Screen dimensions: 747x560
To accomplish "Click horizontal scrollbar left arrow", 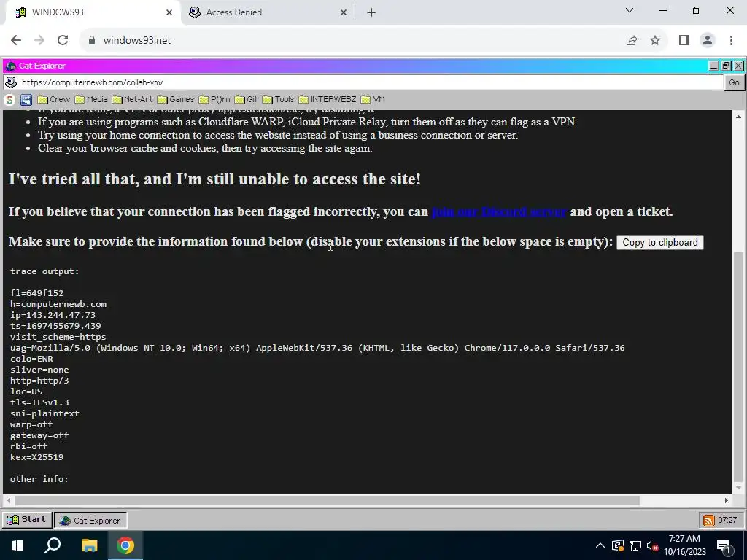I will point(8,500).
